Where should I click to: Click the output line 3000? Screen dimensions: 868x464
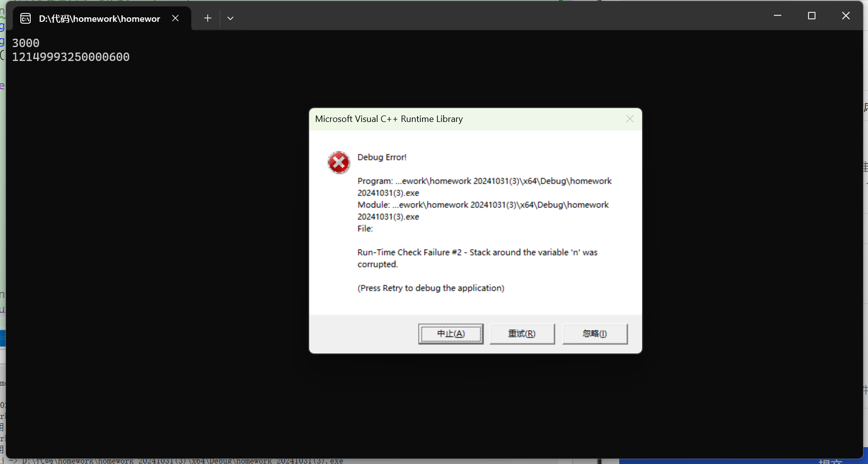coord(26,43)
